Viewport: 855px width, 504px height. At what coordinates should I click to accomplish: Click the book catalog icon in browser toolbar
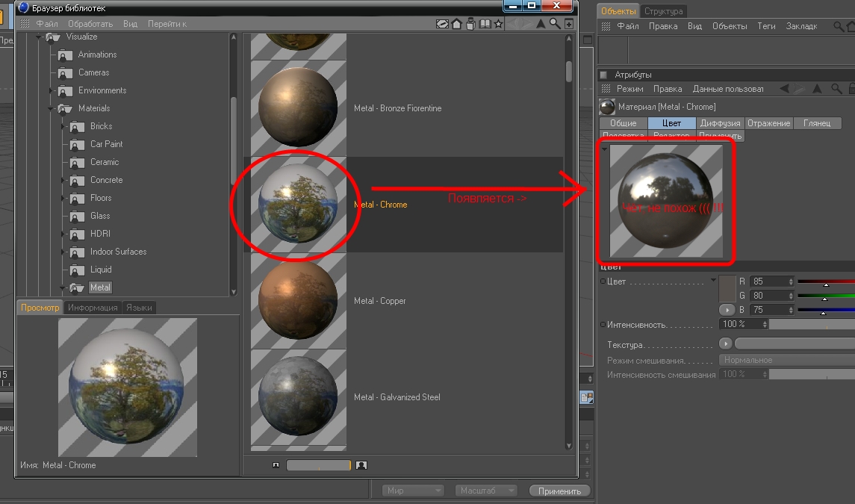485,24
